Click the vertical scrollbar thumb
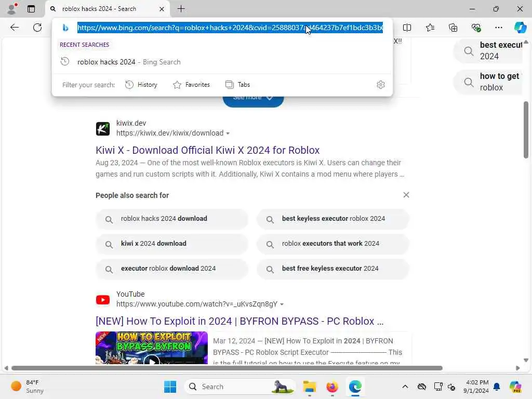Image resolution: width=532 pixels, height=399 pixels. [526, 129]
